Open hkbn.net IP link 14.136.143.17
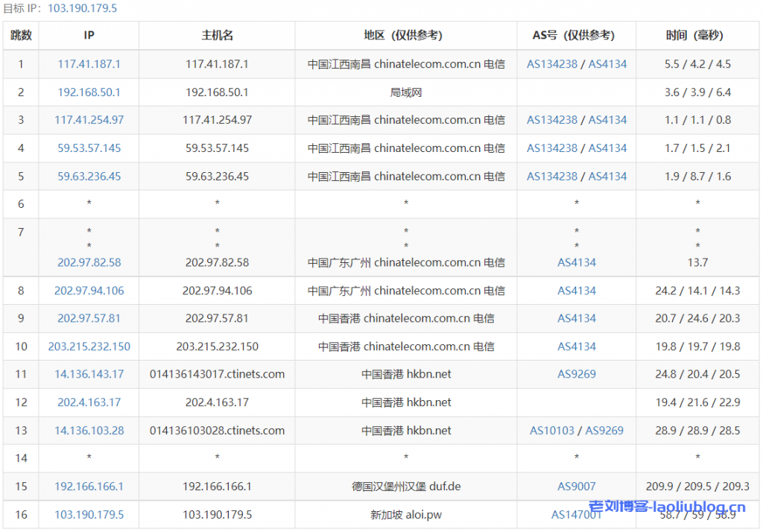Viewport: 763px width, 532px height. tap(89, 374)
